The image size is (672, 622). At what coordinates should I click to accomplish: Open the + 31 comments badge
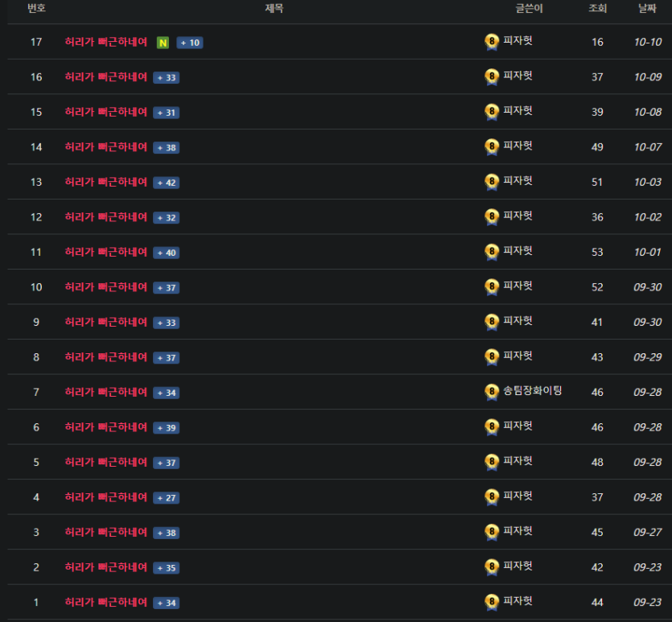point(167,113)
